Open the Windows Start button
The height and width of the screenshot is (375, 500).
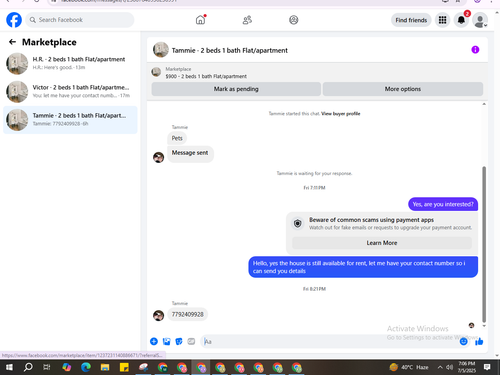point(9,367)
